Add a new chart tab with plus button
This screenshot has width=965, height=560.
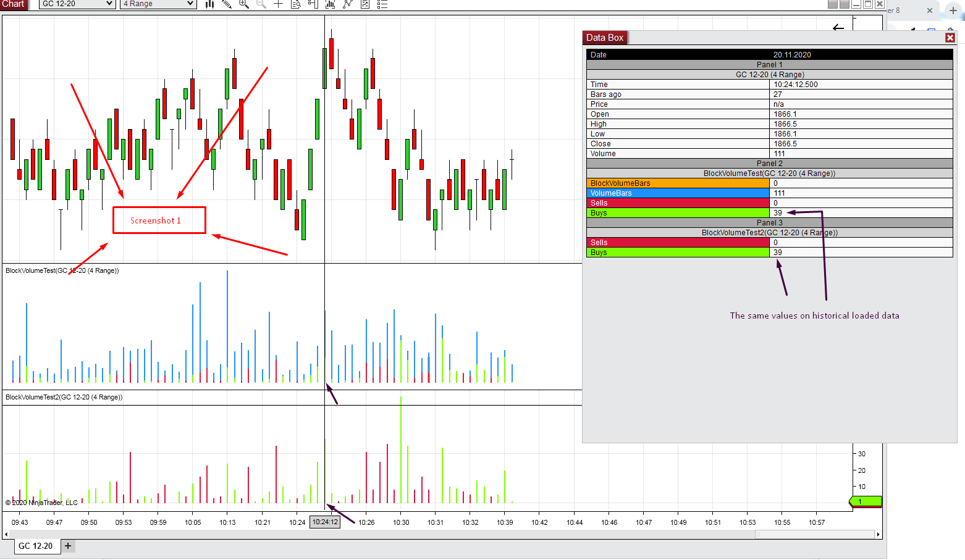(68, 546)
